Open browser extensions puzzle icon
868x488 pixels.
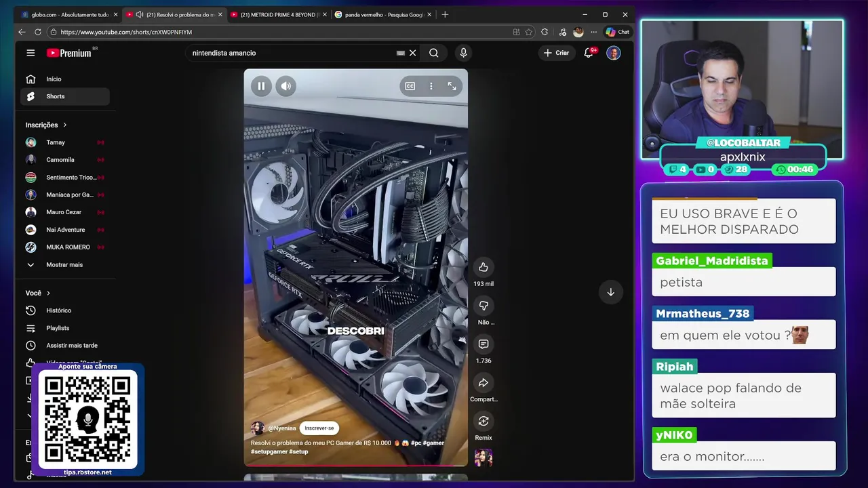[x=545, y=32]
